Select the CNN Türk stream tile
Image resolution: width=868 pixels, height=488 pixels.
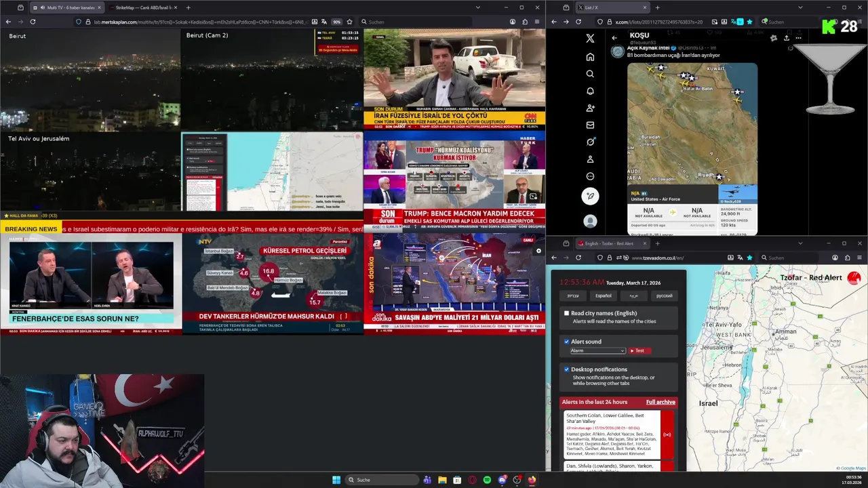click(454, 79)
